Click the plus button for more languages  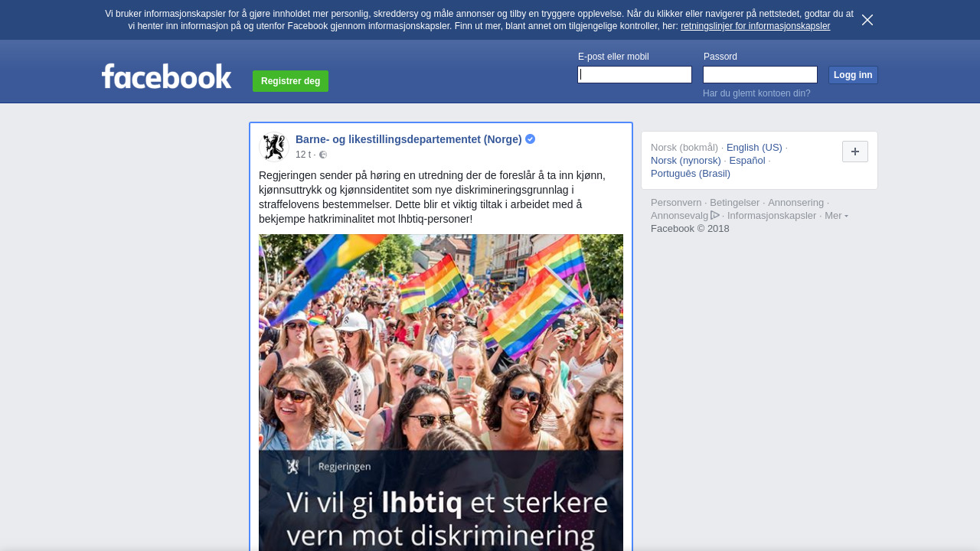pos(855,152)
